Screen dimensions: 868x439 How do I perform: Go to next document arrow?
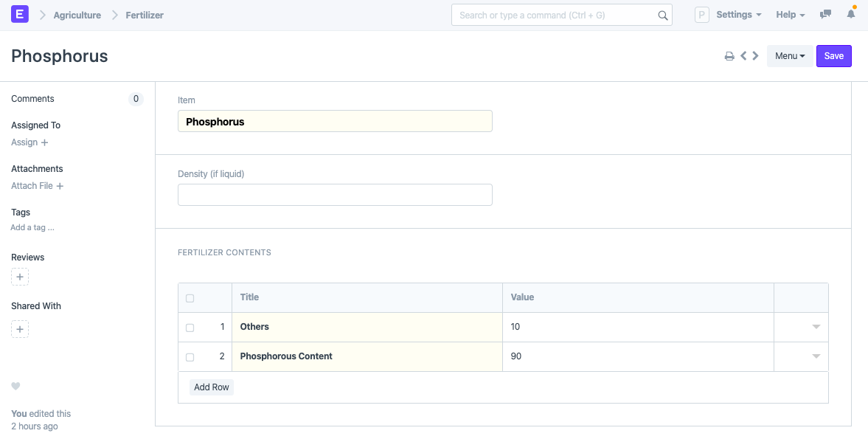coord(755,56)
